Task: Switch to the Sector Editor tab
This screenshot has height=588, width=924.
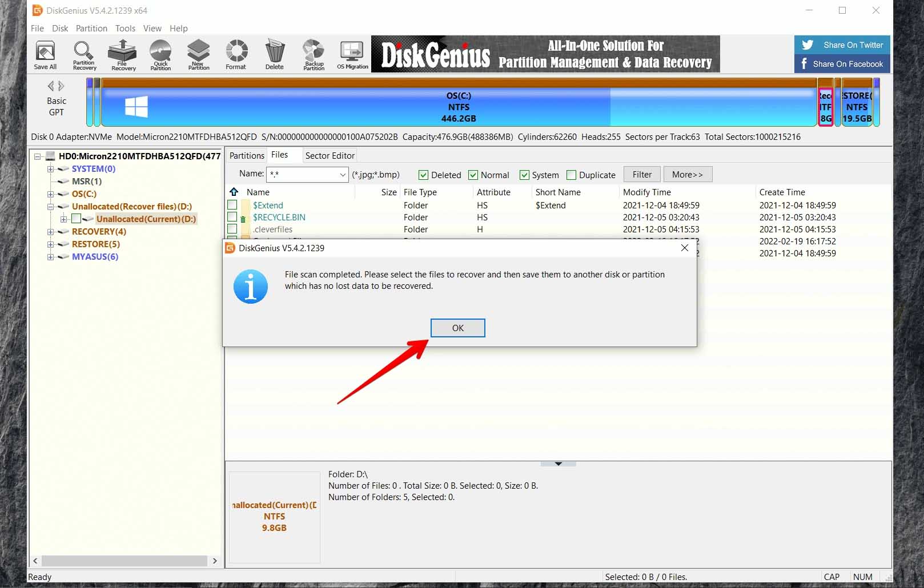Action: click(x=330, y=155)
